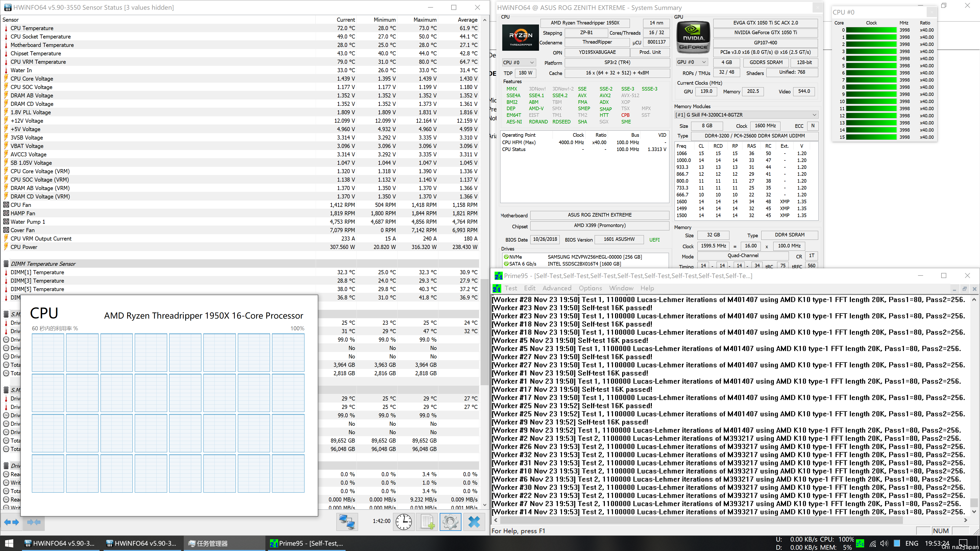Image resolution: width=980 pixels, height=551 pixels.
Task: Click the TDP 180 W field
Action: [525, 73]
